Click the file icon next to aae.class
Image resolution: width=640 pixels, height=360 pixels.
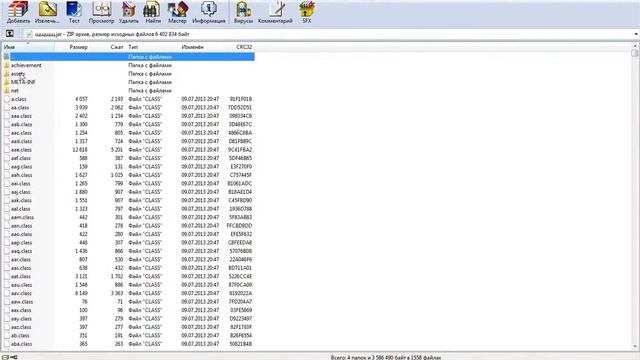tap(7, 150)
